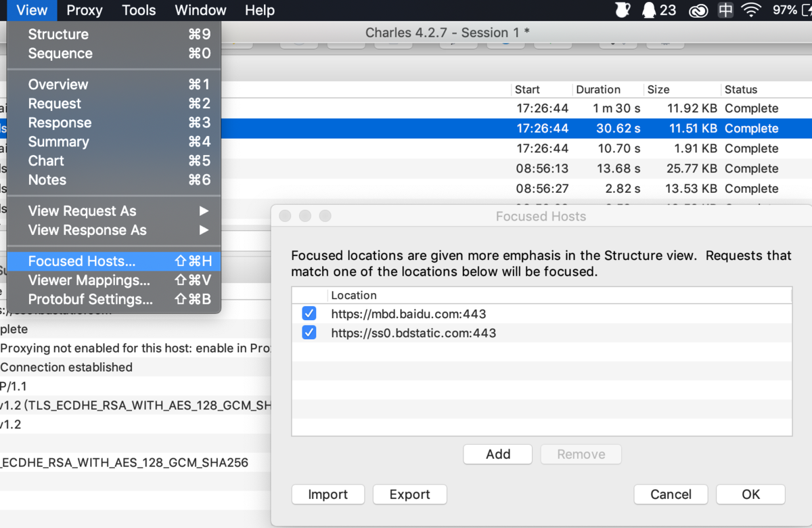Select the https://mbd.baidu.com:443 row

click(542, 313)
